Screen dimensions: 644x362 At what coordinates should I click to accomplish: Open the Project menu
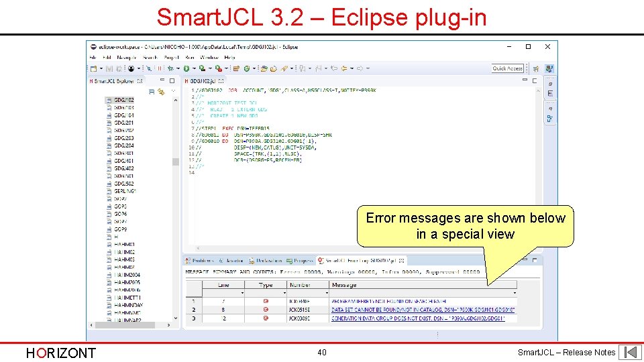[171, 58]
